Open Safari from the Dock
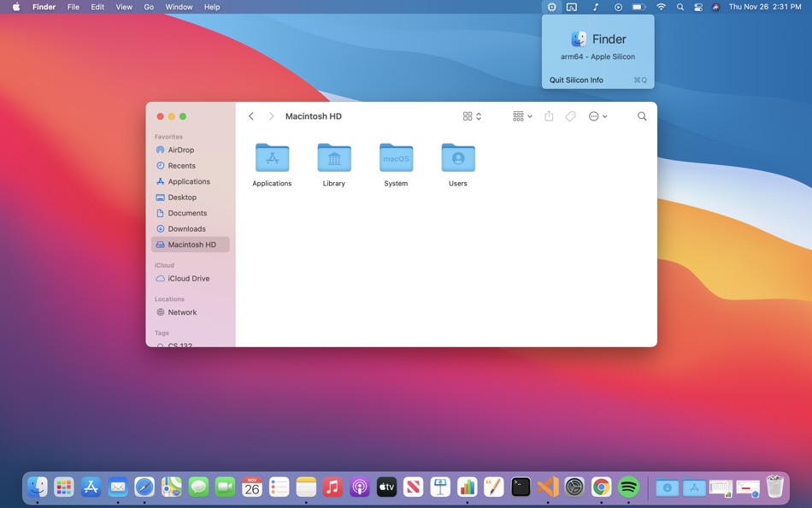 click(144, 487)
